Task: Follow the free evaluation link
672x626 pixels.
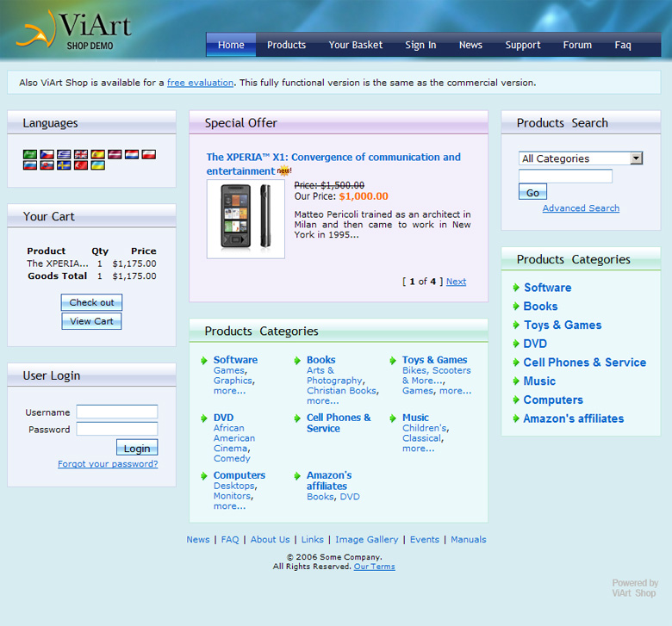Action: 200,83
